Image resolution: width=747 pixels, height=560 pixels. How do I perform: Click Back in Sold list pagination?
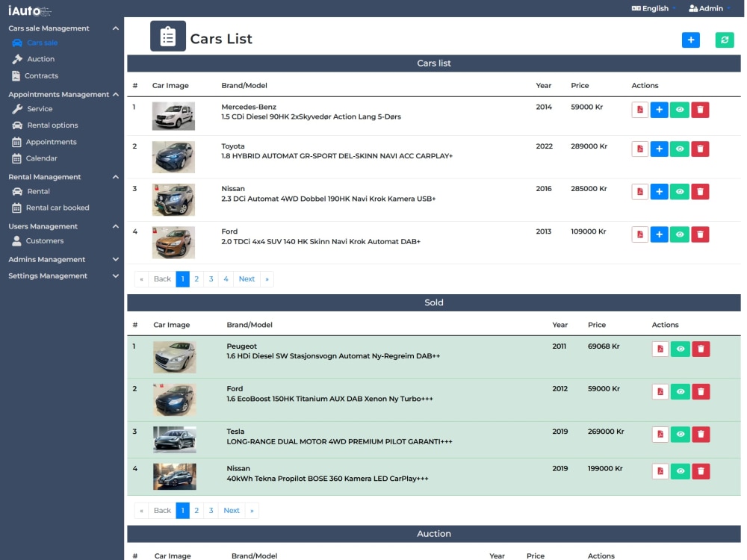[x=162, y=511]
